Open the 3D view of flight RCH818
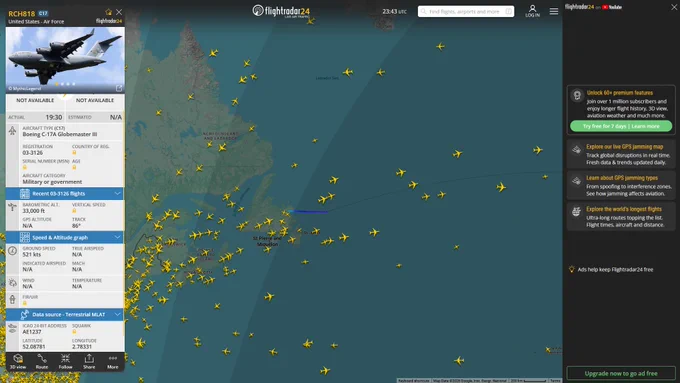This screenshot has height=383, width=680. pyautogui.click(x=18, y=361)
